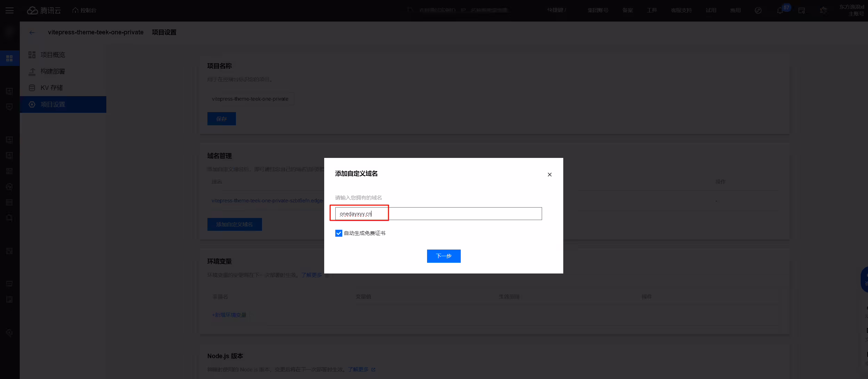Open the 客服支持 top menu

(681, 10)
